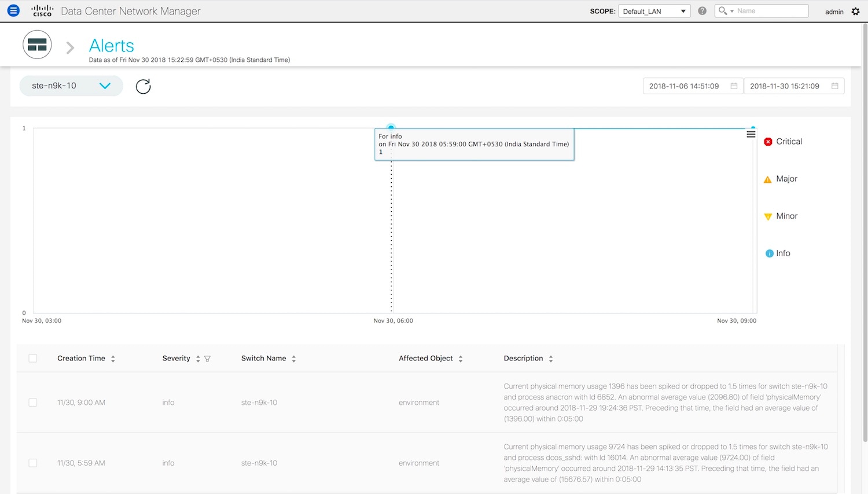Screen dimensions: 868x494
Task: Open the search type dropdown arrow
Action: click(732, 11)
